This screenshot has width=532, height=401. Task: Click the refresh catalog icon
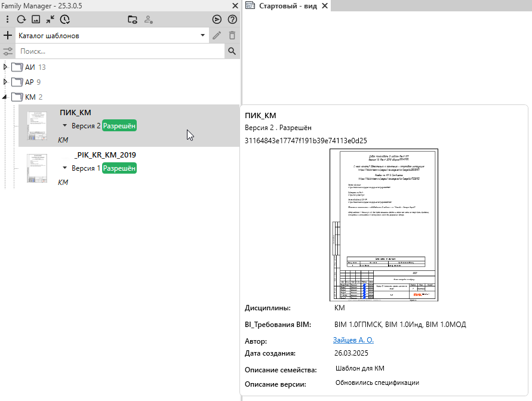(x=21, y=19)
